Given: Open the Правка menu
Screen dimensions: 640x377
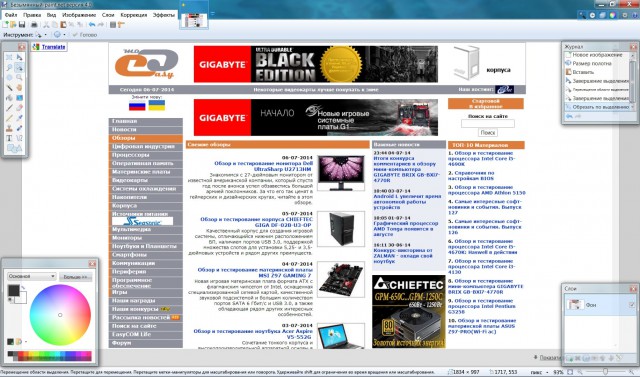Looking at the screenshot, I should click(x=32, y=15).
